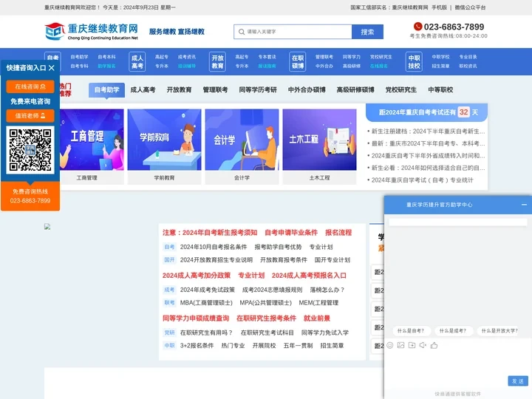Open the 微信公众平台 link in top bar

point(470,7)
